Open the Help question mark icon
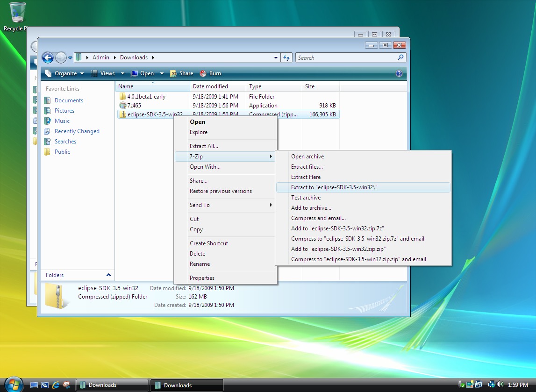536x392 pixels. 399,73
